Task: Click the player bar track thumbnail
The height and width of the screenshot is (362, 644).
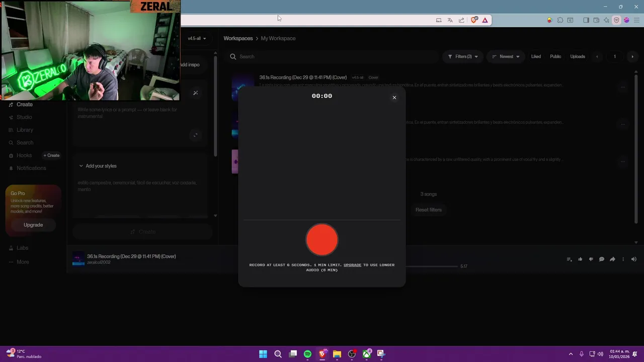Action: point(78,259)
